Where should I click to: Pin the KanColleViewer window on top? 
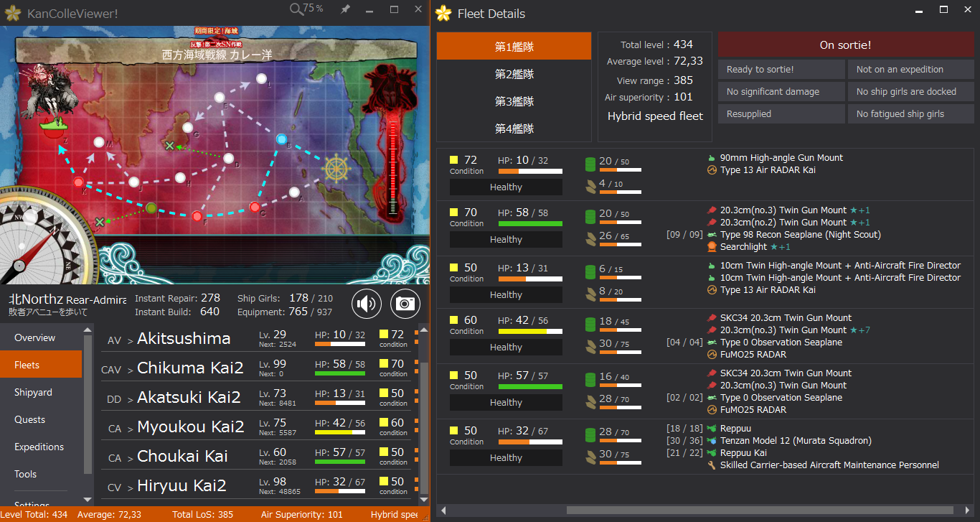pyautogui.click(x=345, y=9)
